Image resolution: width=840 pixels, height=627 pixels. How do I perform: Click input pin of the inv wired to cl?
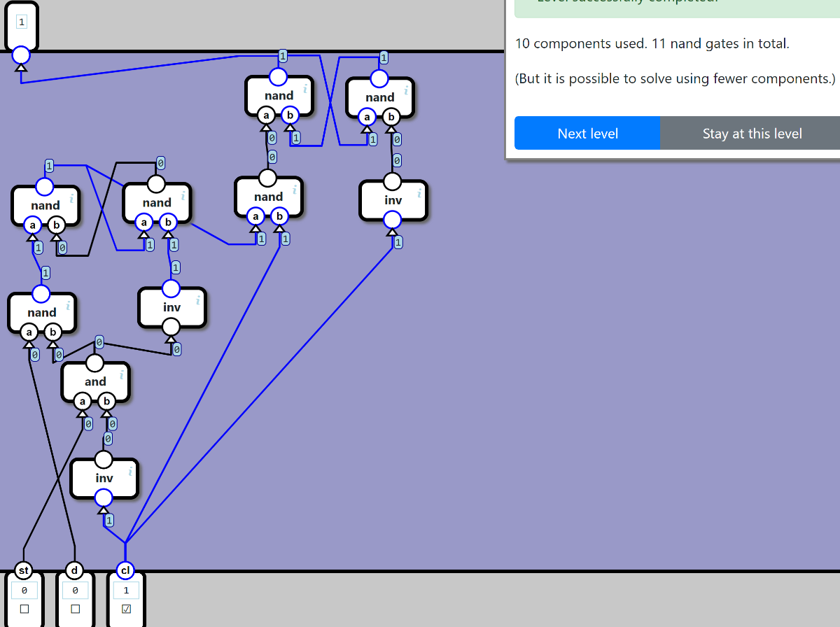pos(103,498)
